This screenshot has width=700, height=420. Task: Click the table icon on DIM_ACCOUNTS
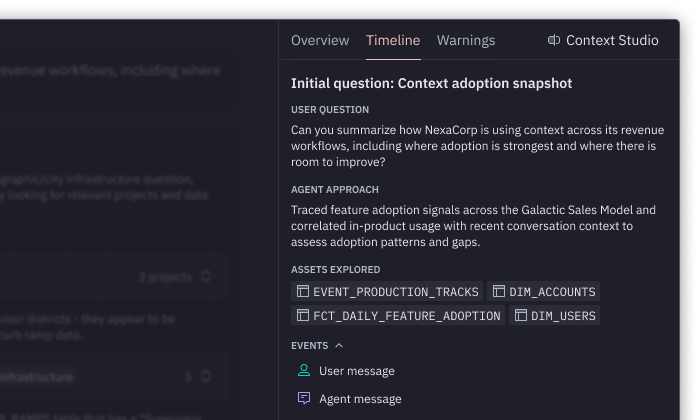tap(498, 292)
